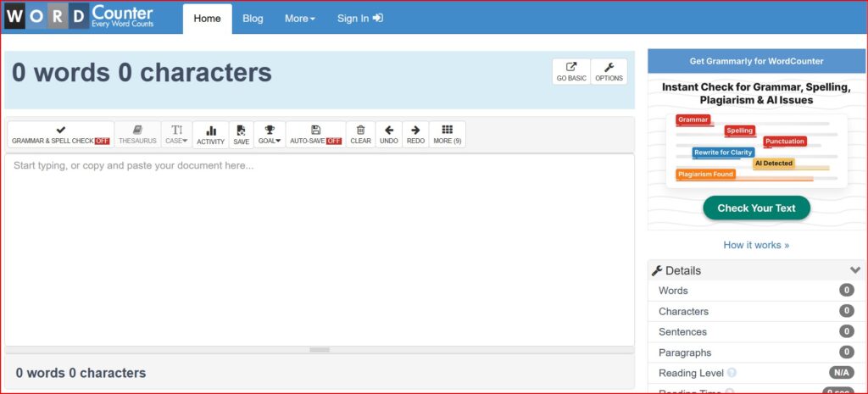Click into the document text area
The height and width of the screenshot is (394, 868).
coord(320,250)
